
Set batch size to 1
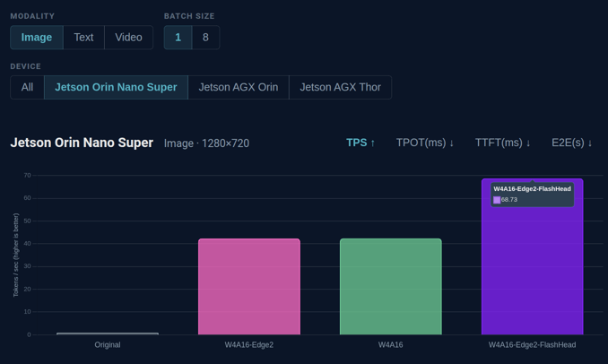178,38
